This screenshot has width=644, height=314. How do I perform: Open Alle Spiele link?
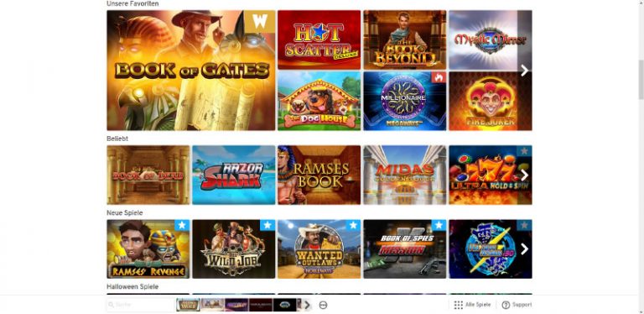[x=478, y=305]
